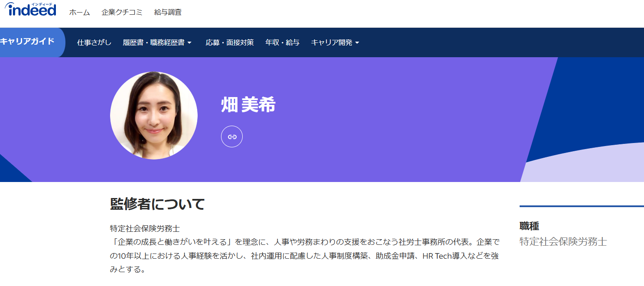The image size is (644, 286).
Task: Click the 職種 label in sidebar
Action: coord(529,226)
